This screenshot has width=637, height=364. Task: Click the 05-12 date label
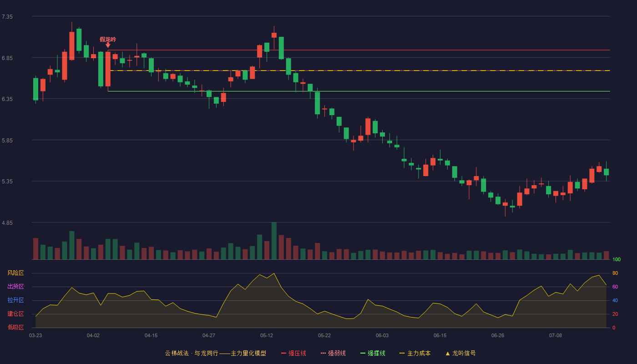(x=267, y=335)
